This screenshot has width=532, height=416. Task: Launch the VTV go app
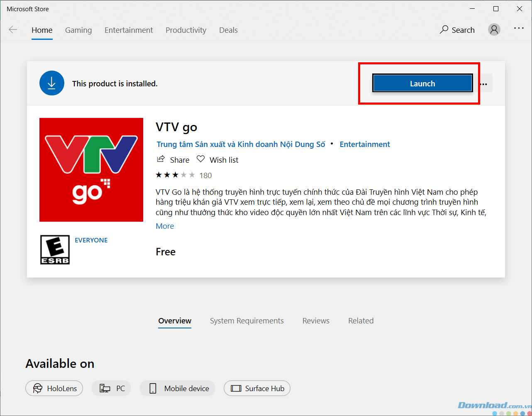[422, 83]
